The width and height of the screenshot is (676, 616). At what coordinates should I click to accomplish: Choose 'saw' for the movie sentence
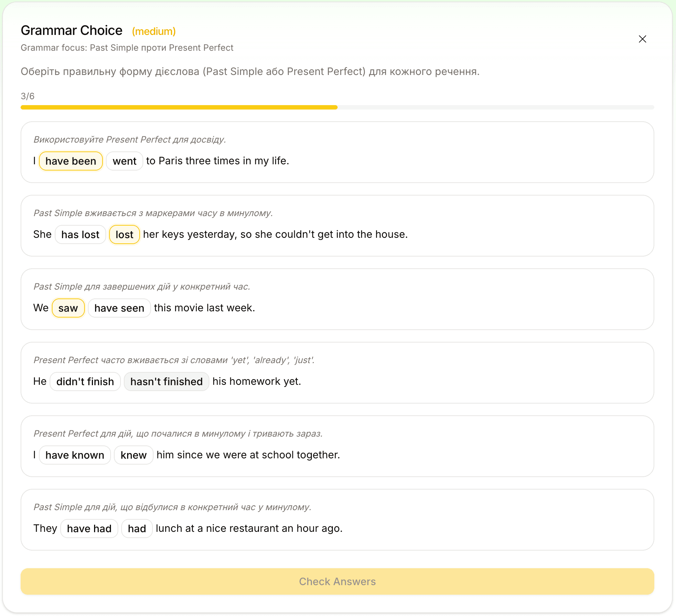[x=68, y=308]
